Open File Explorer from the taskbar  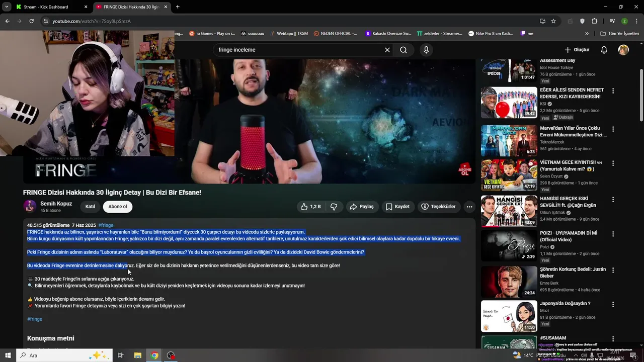(x=137, y=355)
